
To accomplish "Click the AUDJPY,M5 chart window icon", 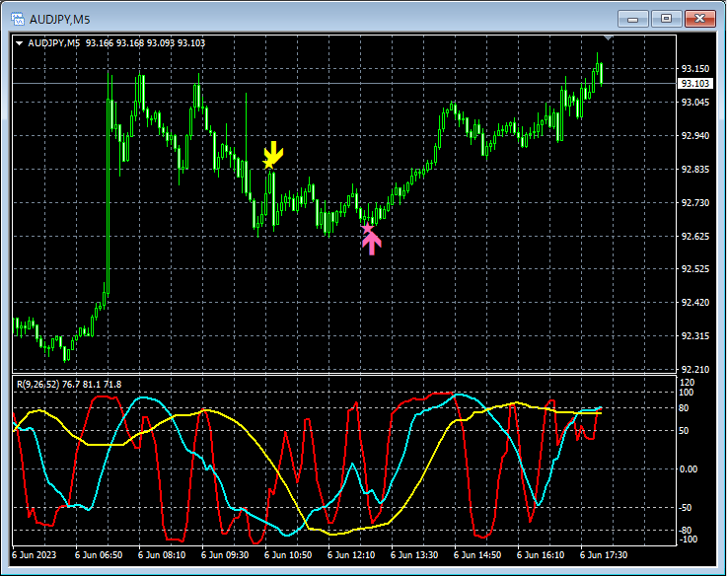I will (x=18, y=19).
